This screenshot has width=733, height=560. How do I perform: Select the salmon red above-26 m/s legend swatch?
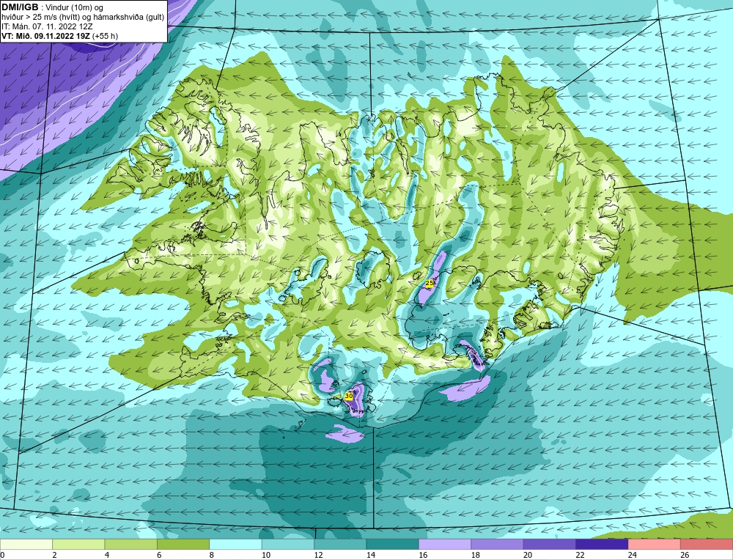[707, 544]
